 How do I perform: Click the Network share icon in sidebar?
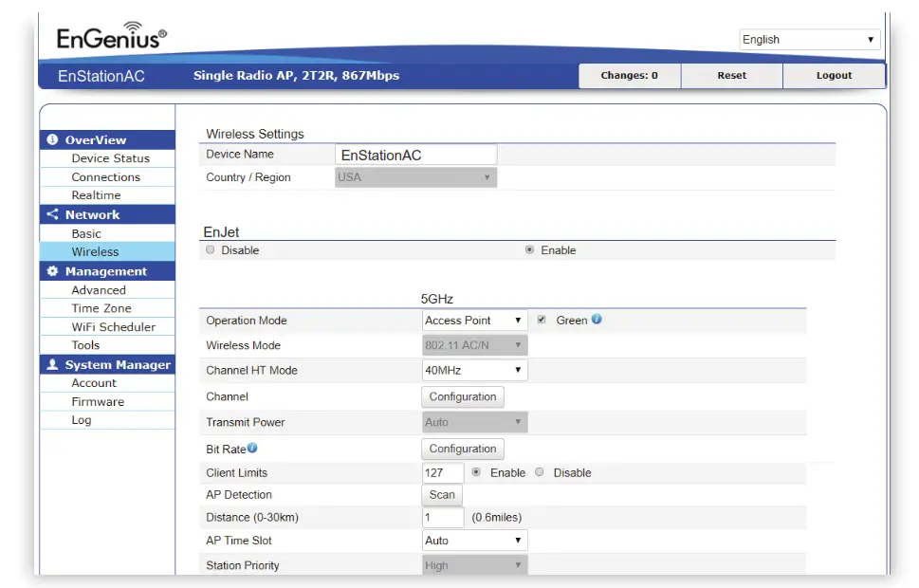point(52,214)
